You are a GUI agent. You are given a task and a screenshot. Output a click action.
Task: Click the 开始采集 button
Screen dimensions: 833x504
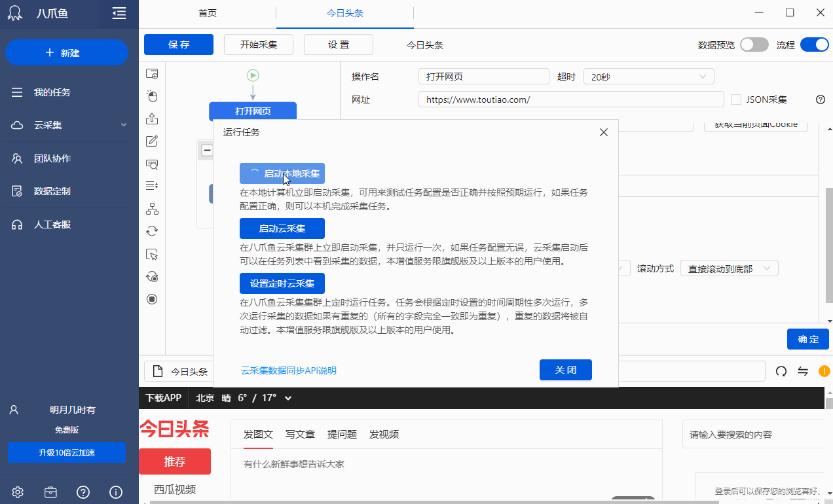point(259,45)
